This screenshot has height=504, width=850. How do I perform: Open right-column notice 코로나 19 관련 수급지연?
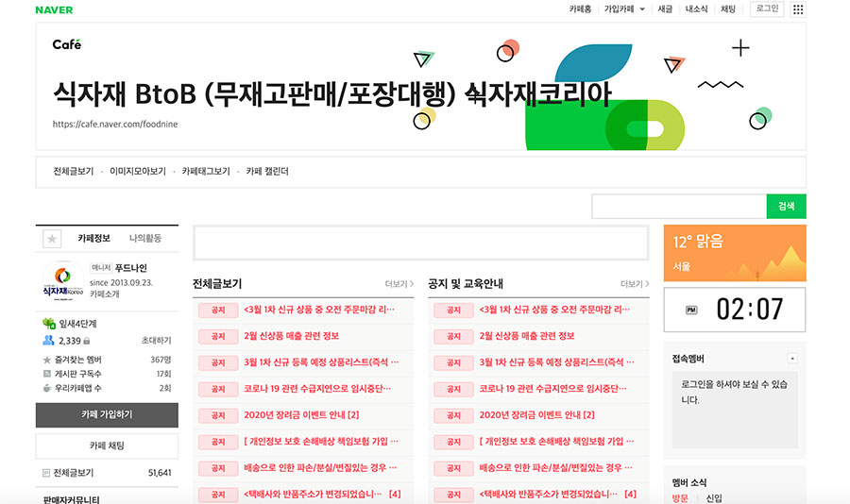(552, 389)
